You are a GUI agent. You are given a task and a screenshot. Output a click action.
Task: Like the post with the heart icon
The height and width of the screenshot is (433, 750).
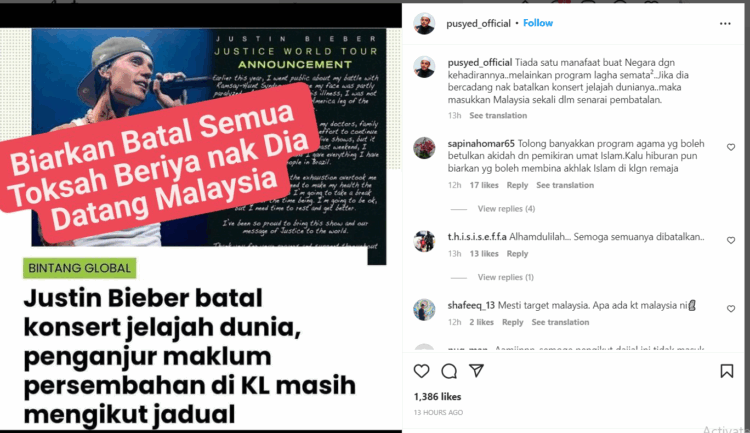pyautogui.click(x=421, y=371)
